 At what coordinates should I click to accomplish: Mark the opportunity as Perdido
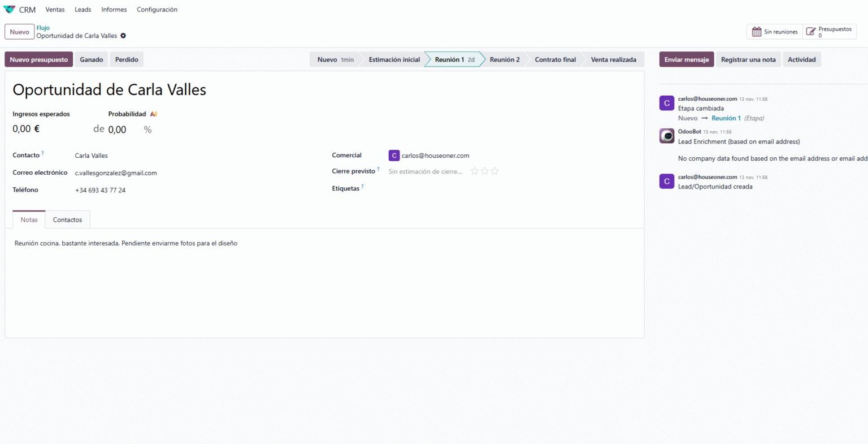127,59
